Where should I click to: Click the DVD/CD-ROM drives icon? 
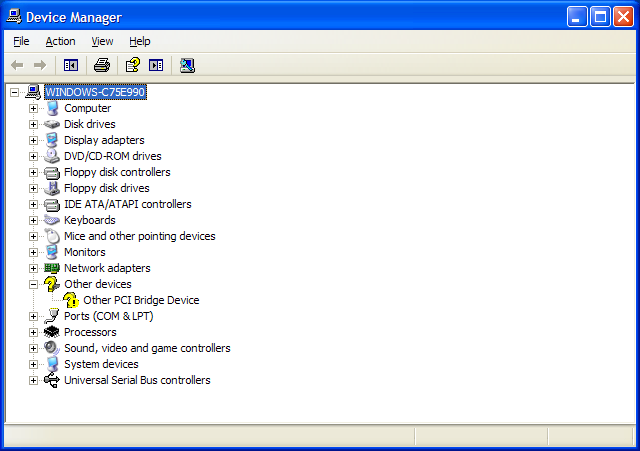coord(52,156)
